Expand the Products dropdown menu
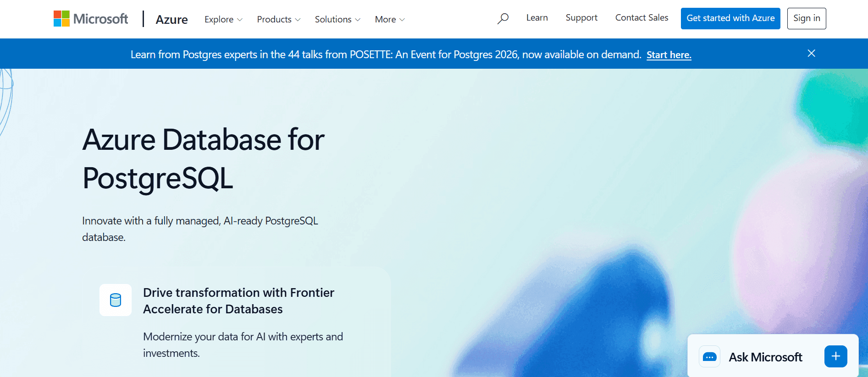The height and width of the screenshot is (377, 868). [x=278, y=19]
